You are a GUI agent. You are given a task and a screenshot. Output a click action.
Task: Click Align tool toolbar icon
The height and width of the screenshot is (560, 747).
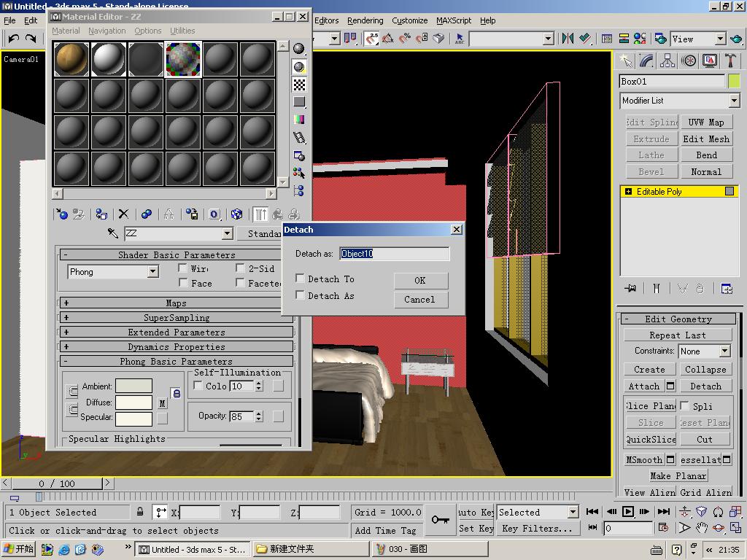585,39
